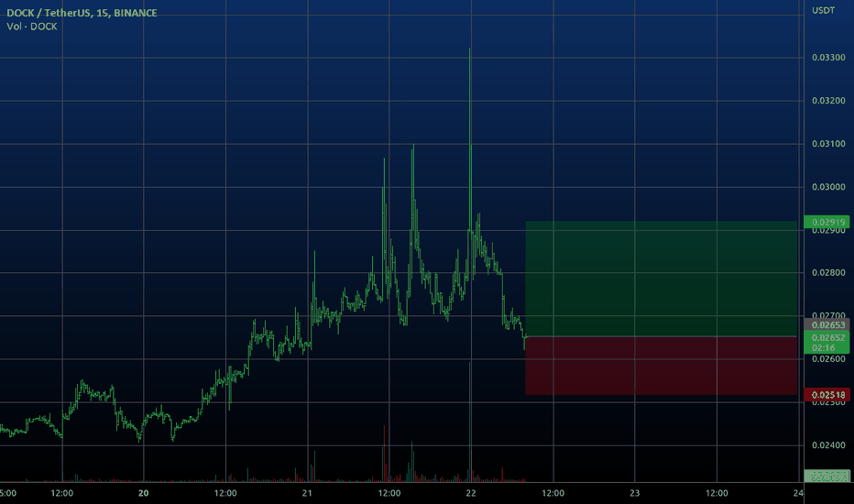Click the 0.03000 price axis label
This screenshot has width=854, height=504.
pos(828,187)
